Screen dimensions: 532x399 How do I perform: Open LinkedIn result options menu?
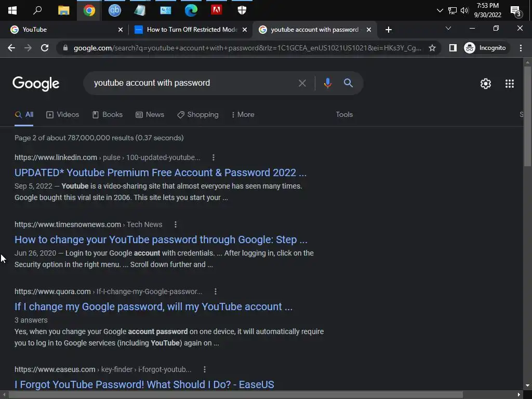213,157
